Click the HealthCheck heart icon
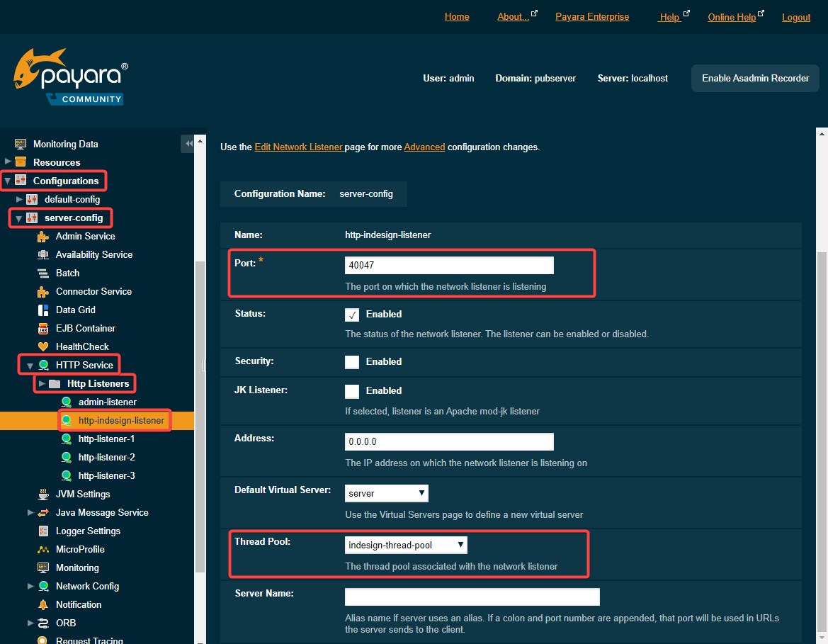828x644 pixels. 42,346
